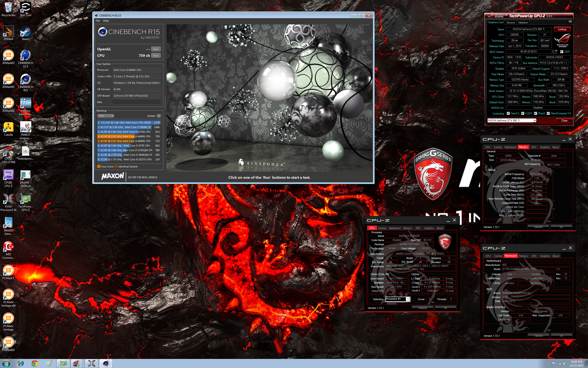Click Validate in the CPU tab CPU-Z window
This screenshot has width=588, height=368.
(422, 308)
